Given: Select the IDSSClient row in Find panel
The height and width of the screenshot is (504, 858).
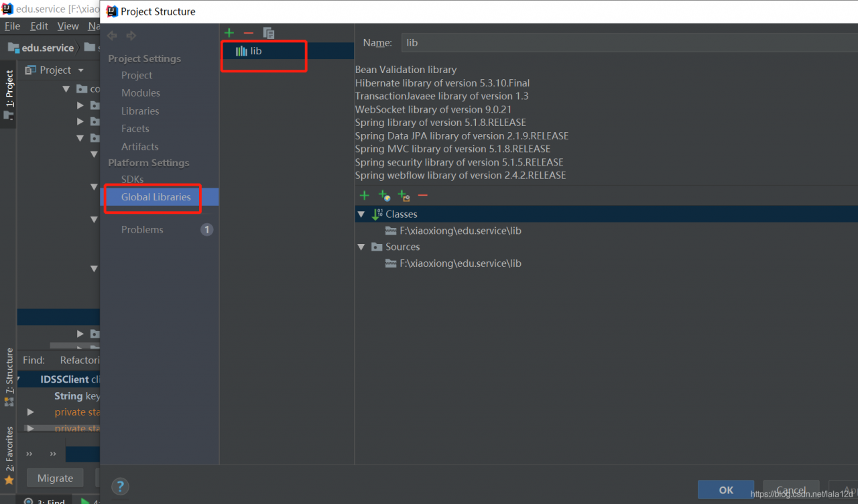Looking at the screenshot, I should tap(58, 379).
